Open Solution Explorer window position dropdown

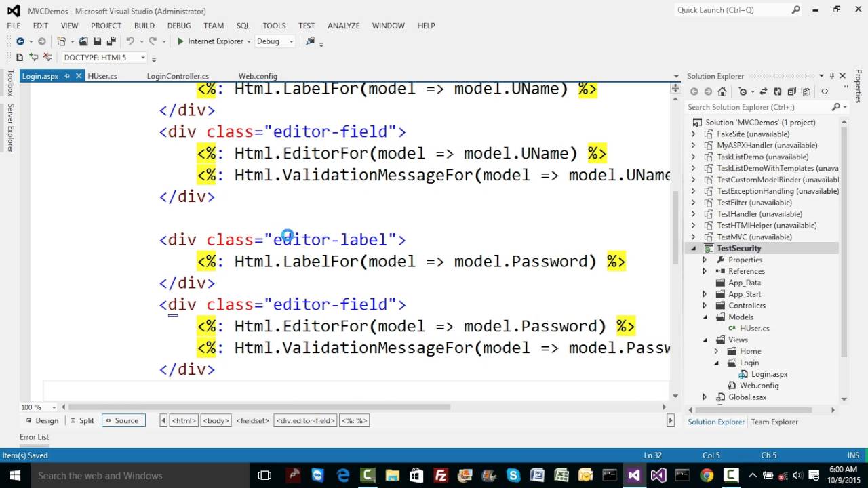coord(821,76)
